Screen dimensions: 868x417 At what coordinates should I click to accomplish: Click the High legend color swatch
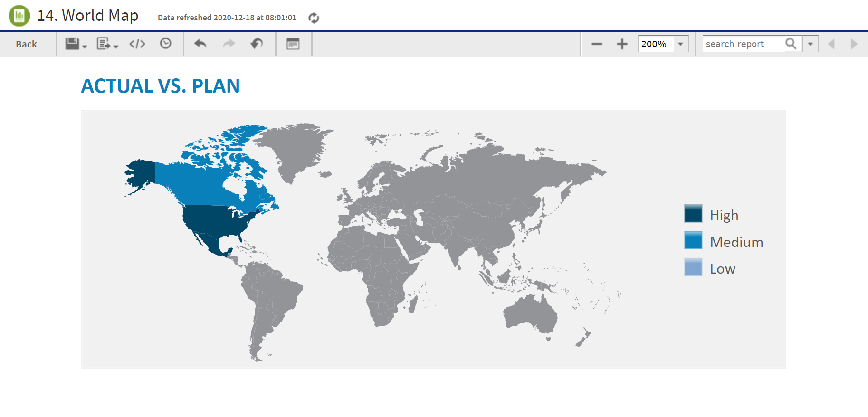point(693,214)
